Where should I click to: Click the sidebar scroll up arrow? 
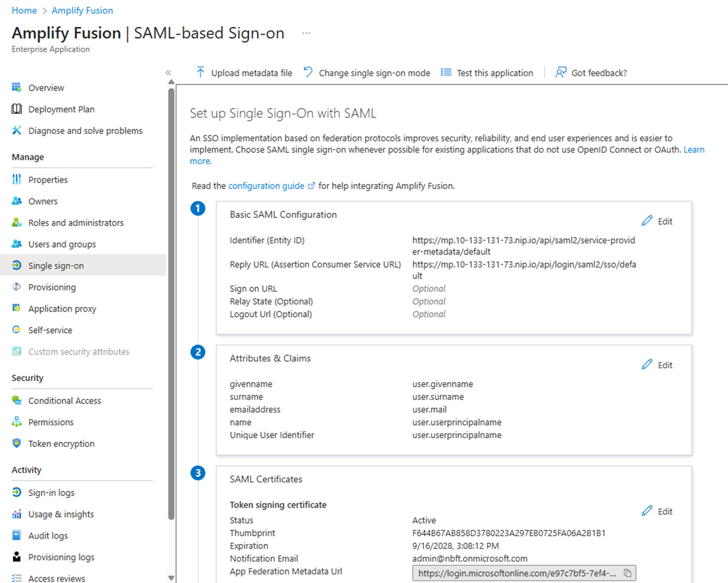[x=171, y=82]
